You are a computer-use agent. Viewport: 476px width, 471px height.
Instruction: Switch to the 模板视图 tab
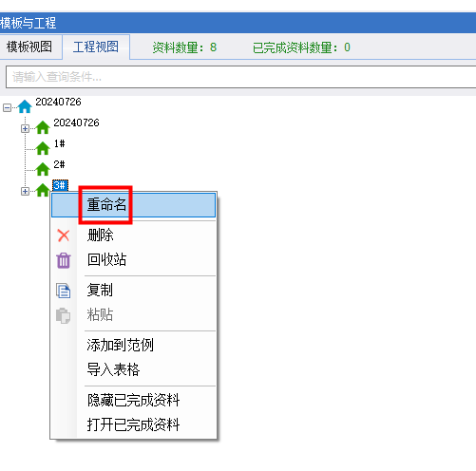tap(29, 47)
